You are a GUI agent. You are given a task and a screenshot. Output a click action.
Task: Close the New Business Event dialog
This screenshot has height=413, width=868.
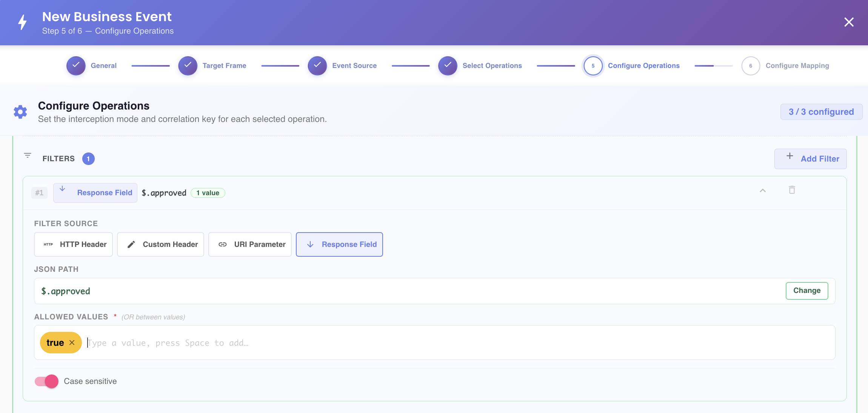pos(849,22)
